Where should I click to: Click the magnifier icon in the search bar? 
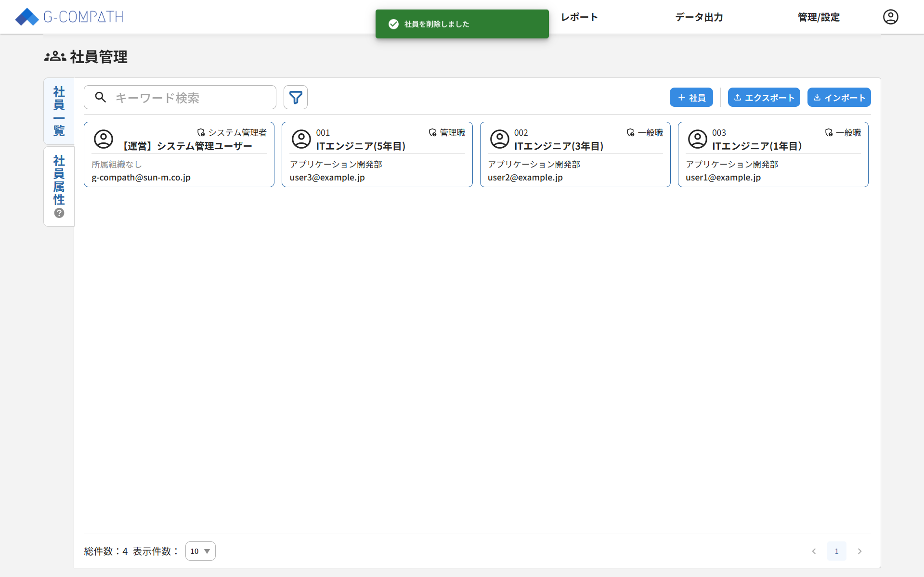click(x=100, y=97)
